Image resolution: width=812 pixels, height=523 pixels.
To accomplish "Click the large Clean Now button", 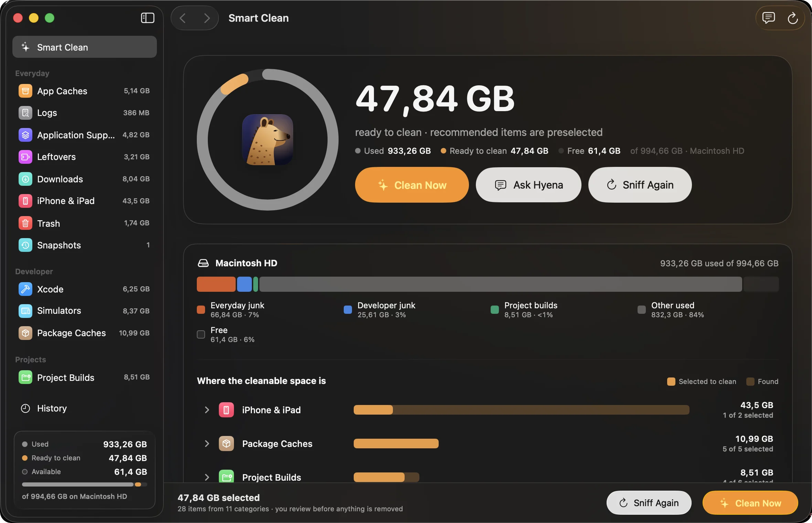I will pos(412,185).
